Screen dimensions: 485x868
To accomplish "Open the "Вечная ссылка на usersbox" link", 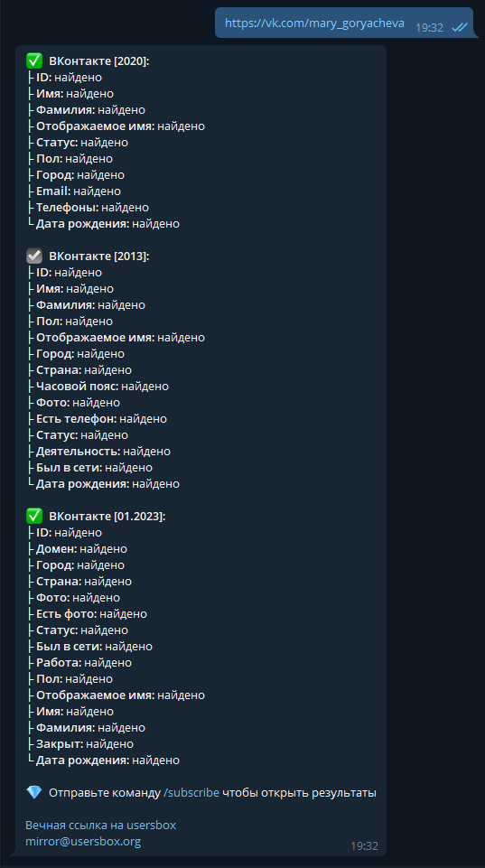I will [x=101, y=825].
